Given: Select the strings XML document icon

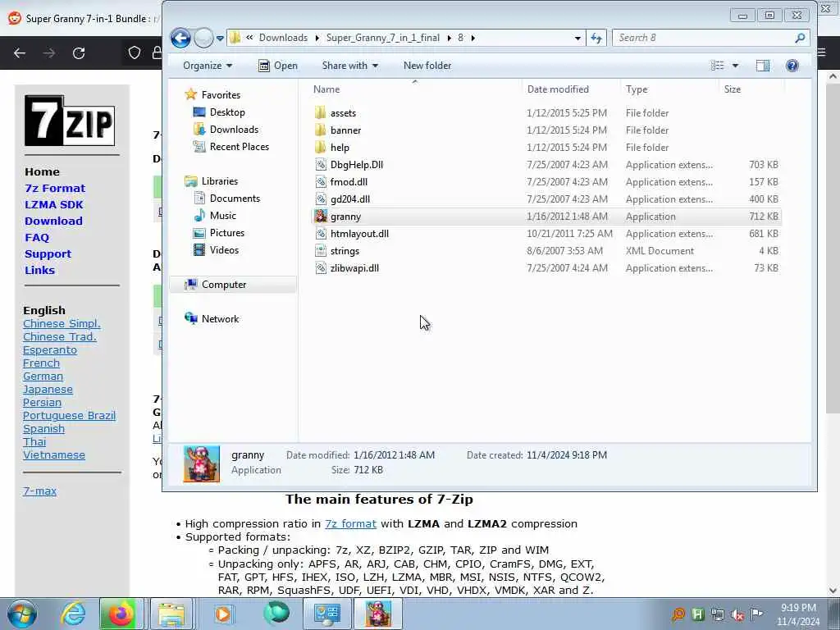Looking at the screenshot, I should [321, 251].
